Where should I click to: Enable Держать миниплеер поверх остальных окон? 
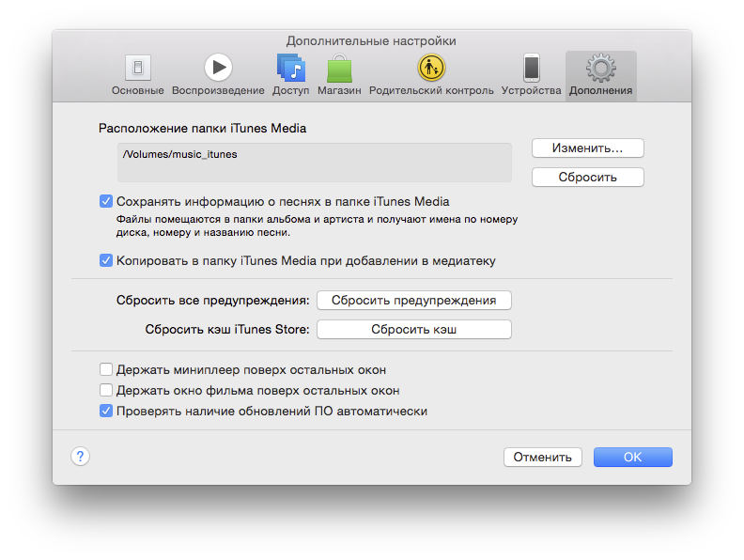[x=106, y=369]
